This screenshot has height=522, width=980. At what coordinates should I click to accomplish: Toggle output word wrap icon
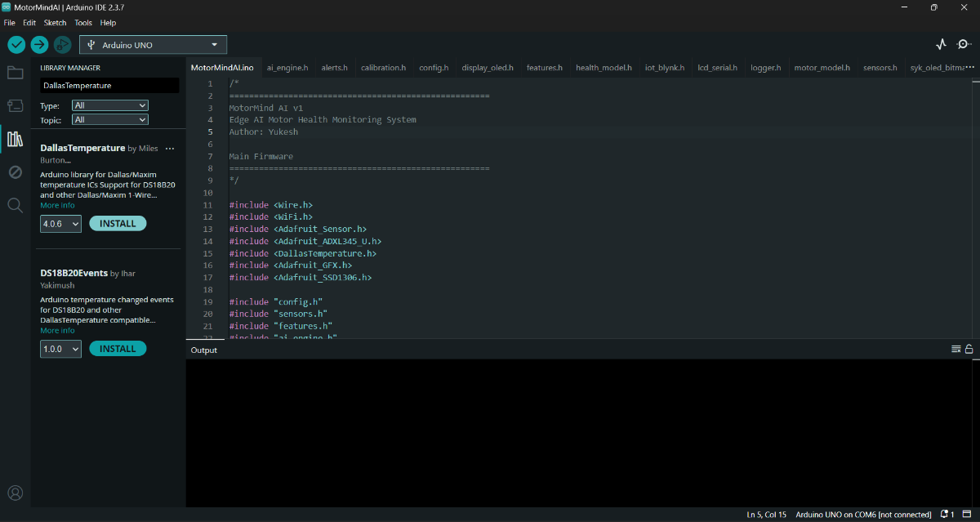[955, 350]
